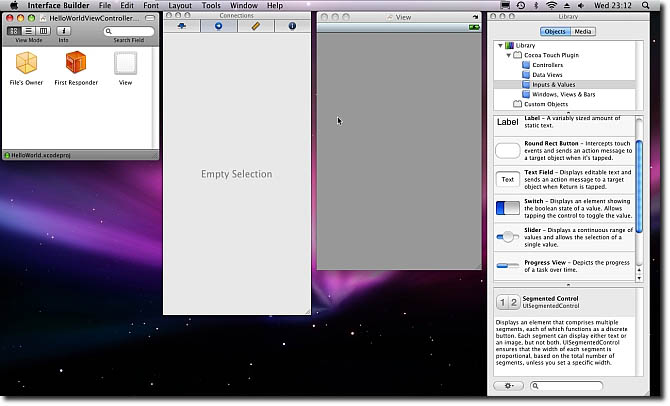Screen dimensions: 670x406
Task: Switch to list view mode
Action: pos(28,31)
